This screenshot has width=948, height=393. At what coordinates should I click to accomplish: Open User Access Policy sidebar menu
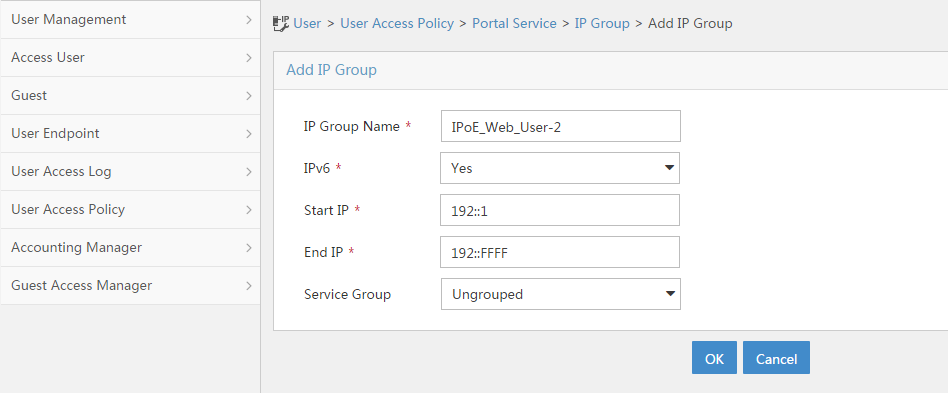click(x=130, y=210)
